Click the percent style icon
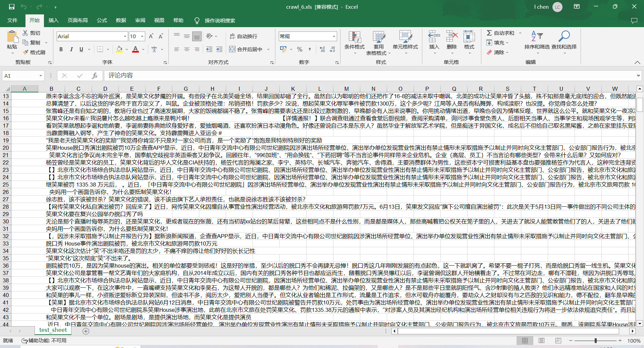 click(300, 49)
